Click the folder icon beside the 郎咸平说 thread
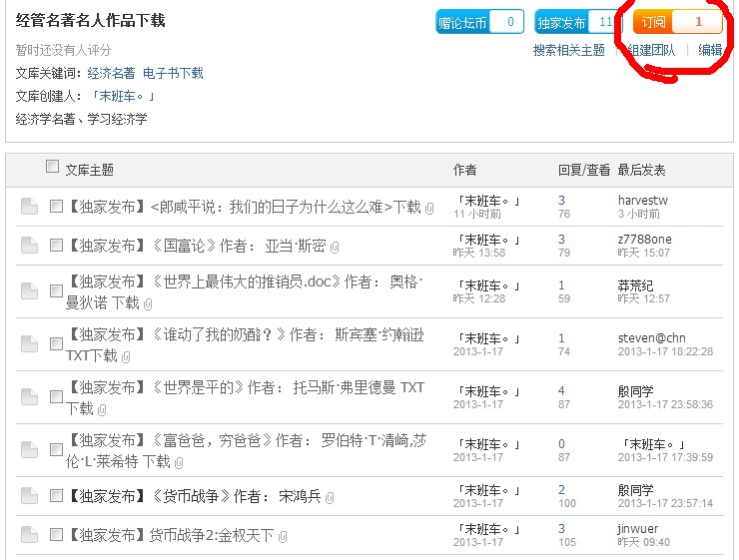The width and height of the screenshot is (739, 560). 29,207
